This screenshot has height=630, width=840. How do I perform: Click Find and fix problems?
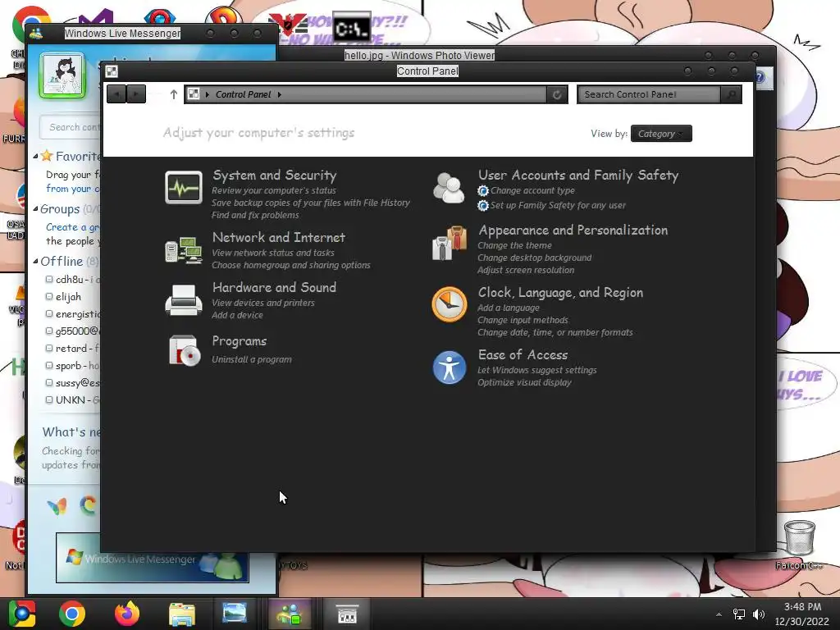pos(255,215)
